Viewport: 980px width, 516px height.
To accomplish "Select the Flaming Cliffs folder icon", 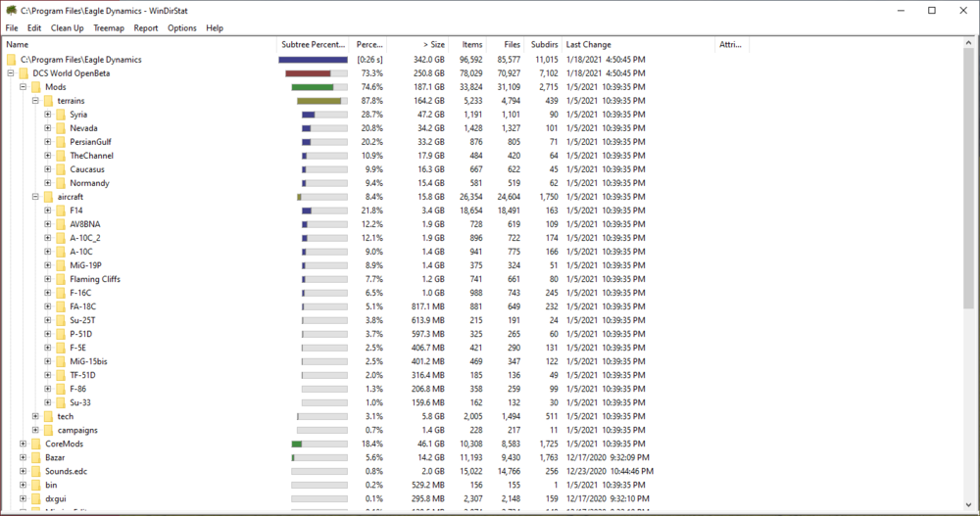I will point(61,279).
